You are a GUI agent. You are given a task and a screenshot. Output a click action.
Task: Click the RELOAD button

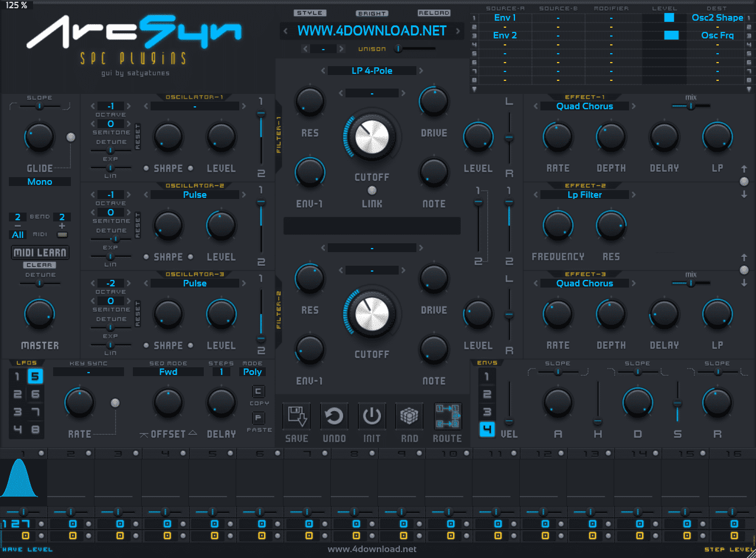click(x=434, y=13)
